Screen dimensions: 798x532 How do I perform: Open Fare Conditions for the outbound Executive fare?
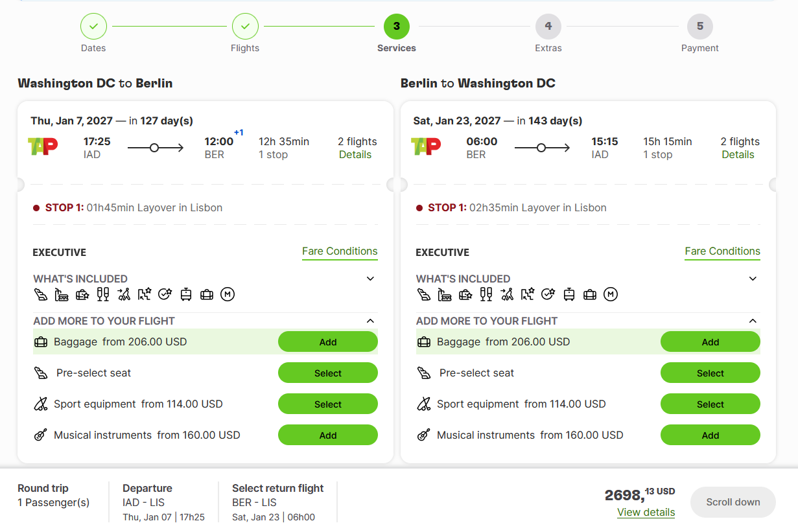(x=340, y=251)
